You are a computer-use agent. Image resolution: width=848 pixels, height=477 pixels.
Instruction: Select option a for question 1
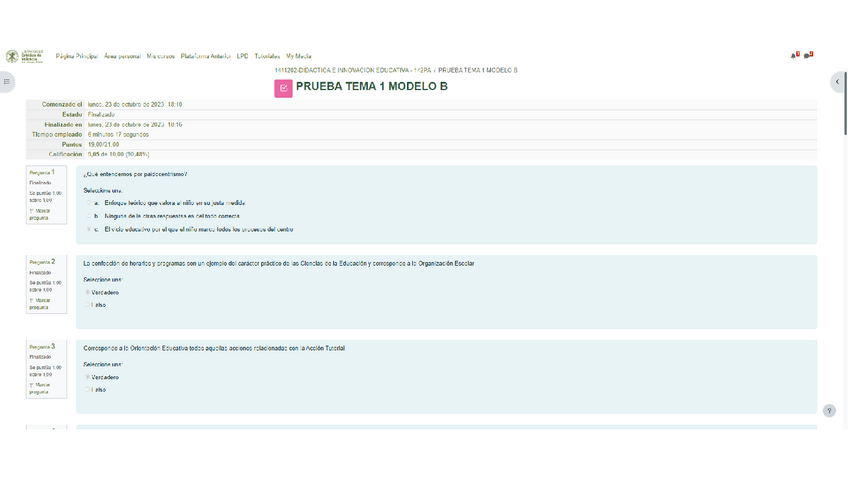89,203
